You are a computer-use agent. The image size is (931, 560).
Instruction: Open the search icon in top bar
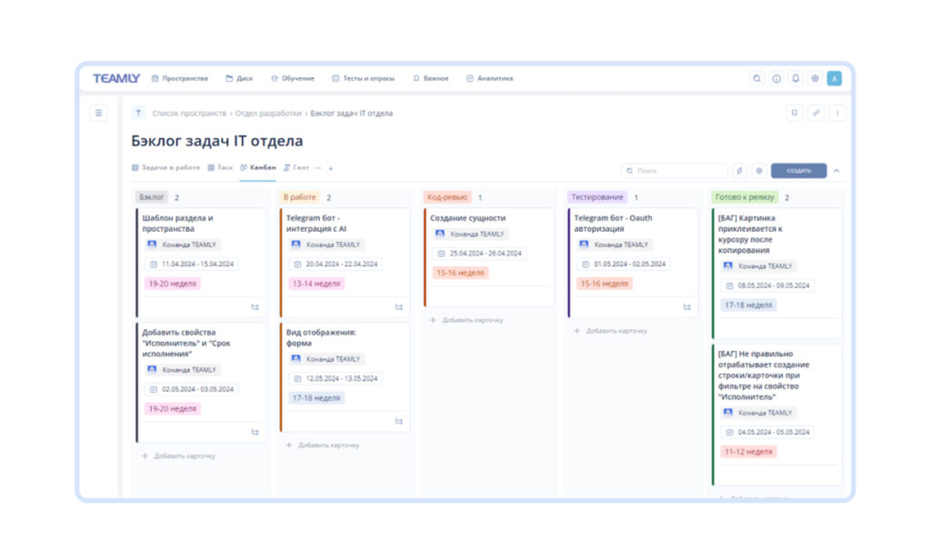pyautogui.click(x=756, y=79)
